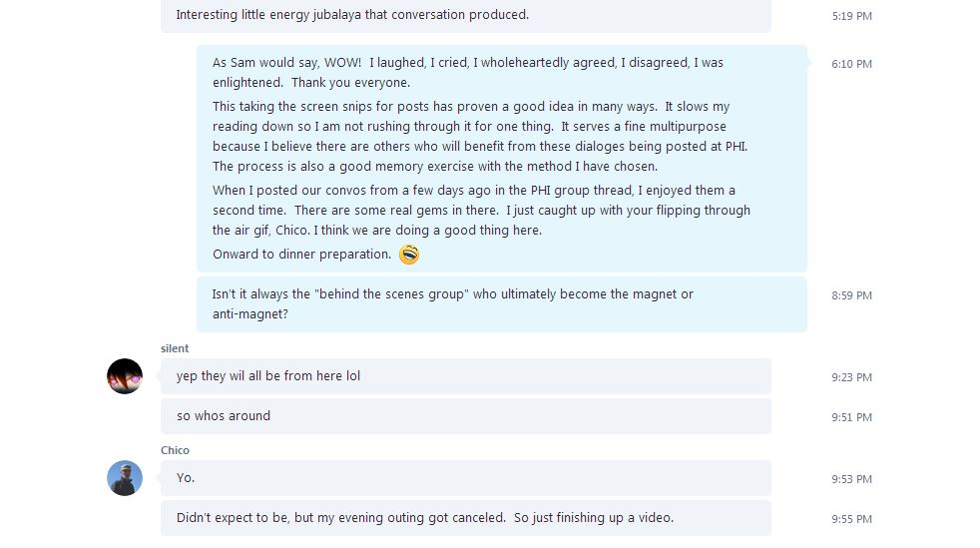Click Chico's profile avatar
This screenshot has height=548, width=980.
pos(125,478)
